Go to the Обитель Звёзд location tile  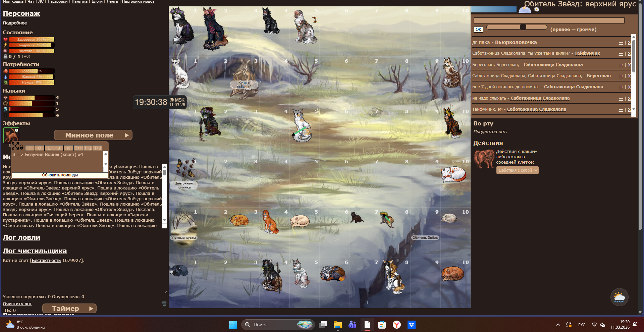click(x=425, y=238)
